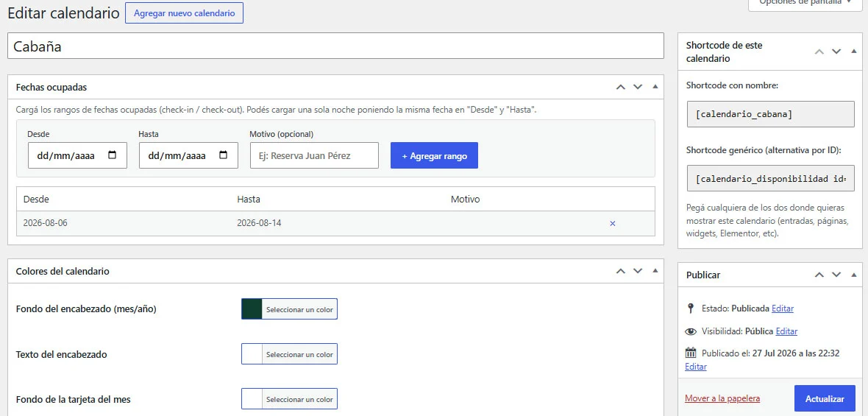868x416 pixels.
Task: Open Fondo del encabezado dark green color swatch
Action: click(x=252, y=309)
